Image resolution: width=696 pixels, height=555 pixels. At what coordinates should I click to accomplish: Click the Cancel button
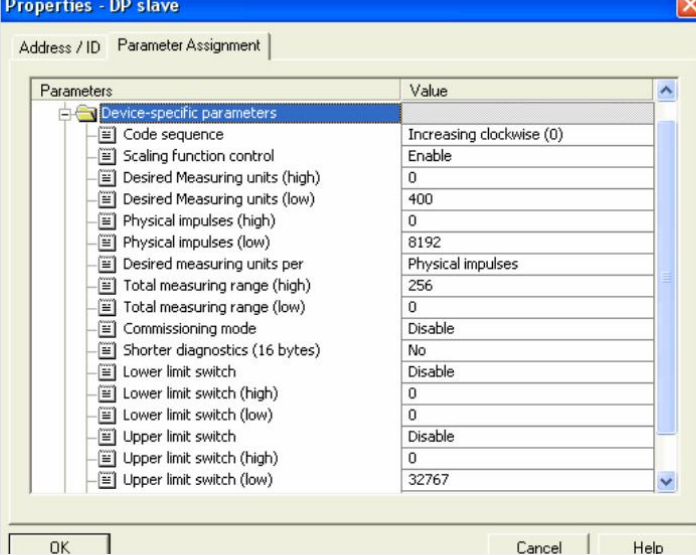[538, 546]
